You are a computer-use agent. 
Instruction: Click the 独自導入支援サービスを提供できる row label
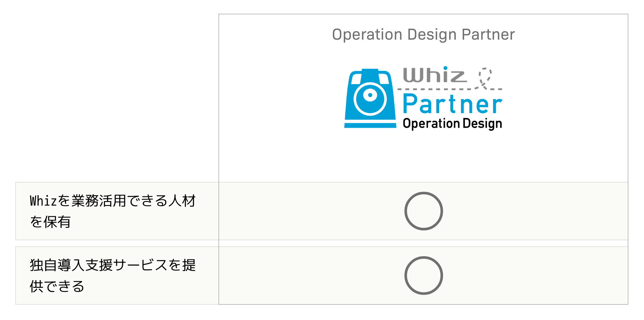(113, 276)
